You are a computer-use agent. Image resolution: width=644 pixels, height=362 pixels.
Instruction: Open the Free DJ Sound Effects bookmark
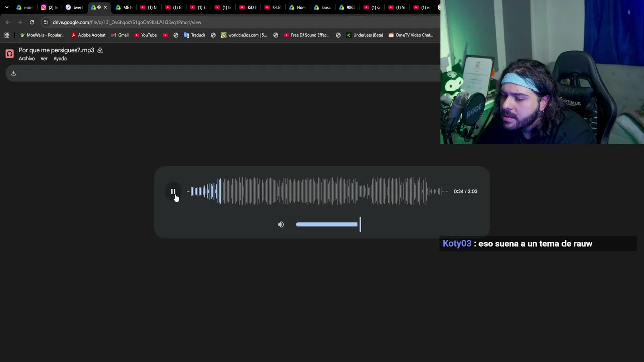306,35
